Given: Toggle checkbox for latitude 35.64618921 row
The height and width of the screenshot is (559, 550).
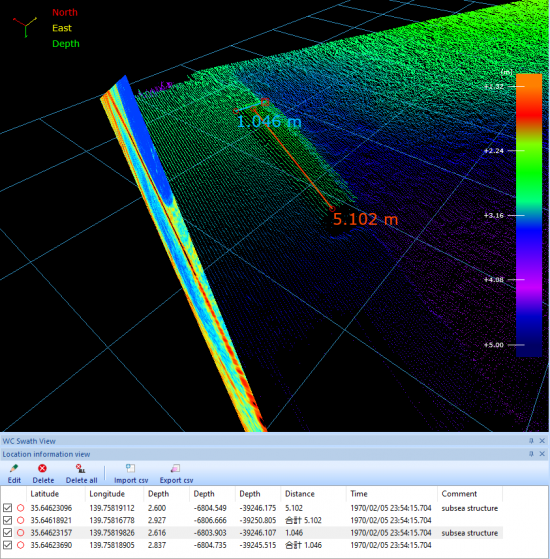Looking at the screenshot, I should tap(7, 520).
